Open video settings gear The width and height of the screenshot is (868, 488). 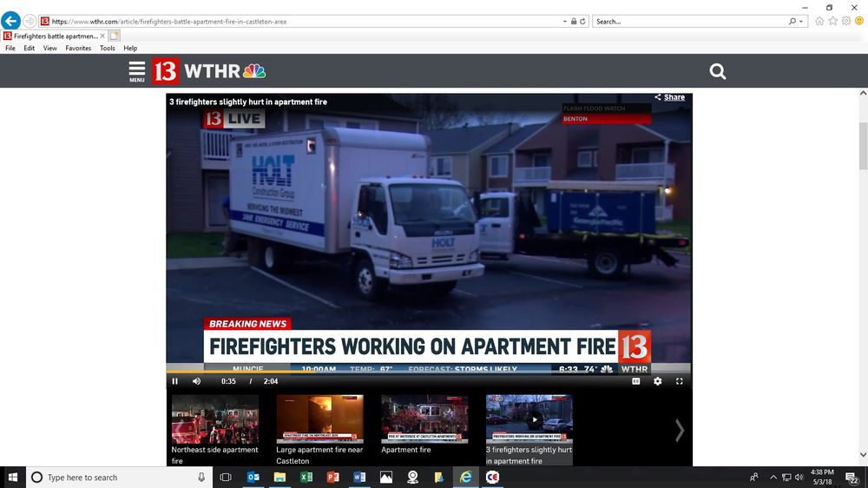657,381
